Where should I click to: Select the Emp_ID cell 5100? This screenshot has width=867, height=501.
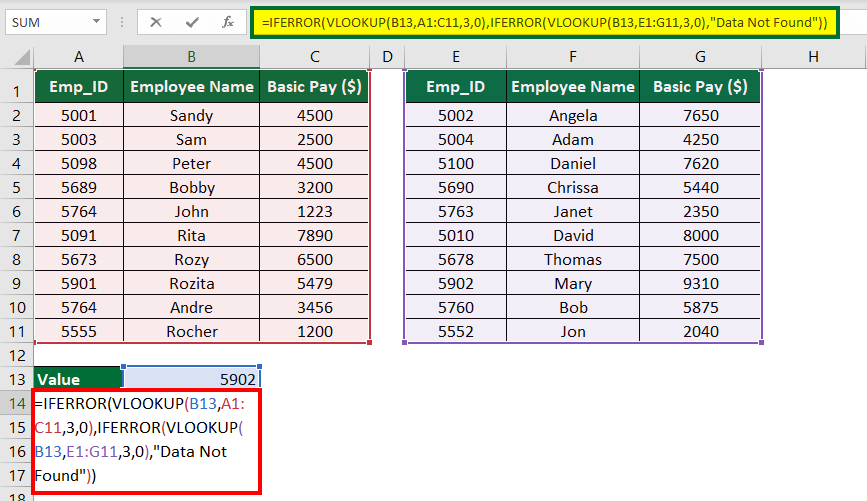coord(456,164)
